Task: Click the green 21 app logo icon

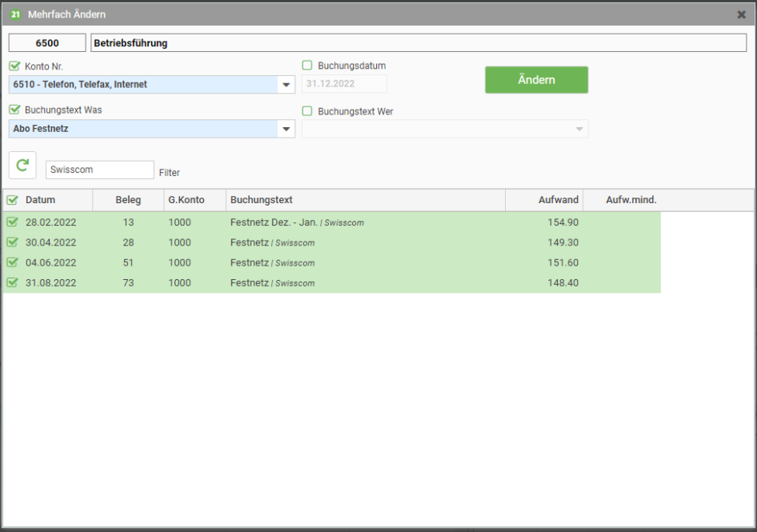Action: coord(15,14)
